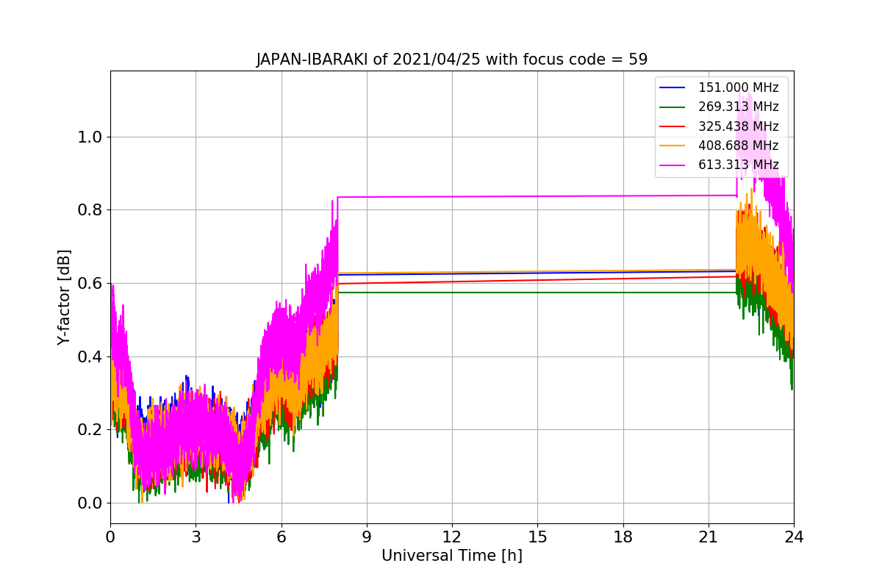Image resolution: width=882 pixels, height=588 pixels.
Task: Click x-axis tick label 12
Action: click(x=452, y=537)
